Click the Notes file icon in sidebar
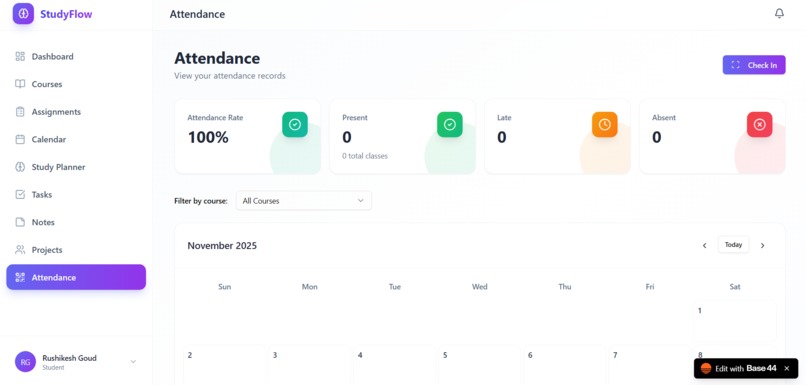 20,222
